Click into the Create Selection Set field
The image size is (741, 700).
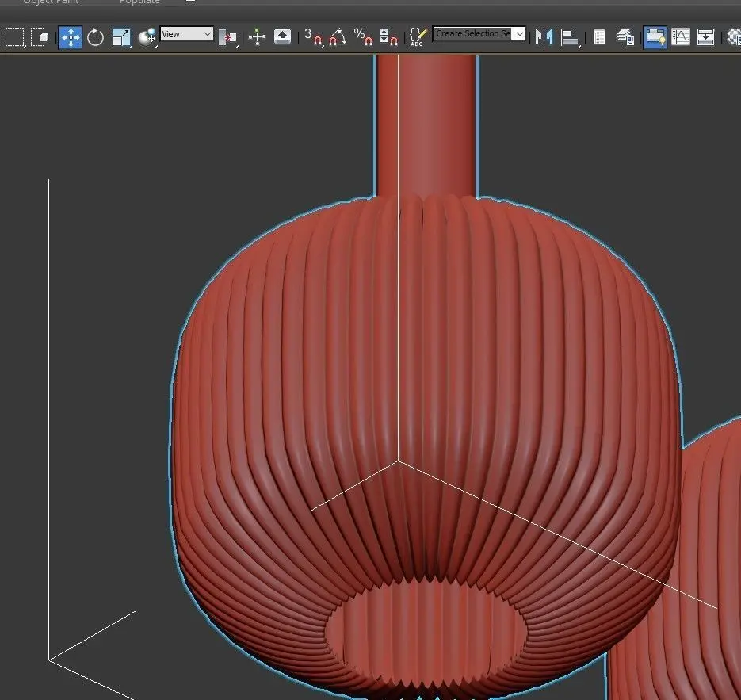coord(473,33)
